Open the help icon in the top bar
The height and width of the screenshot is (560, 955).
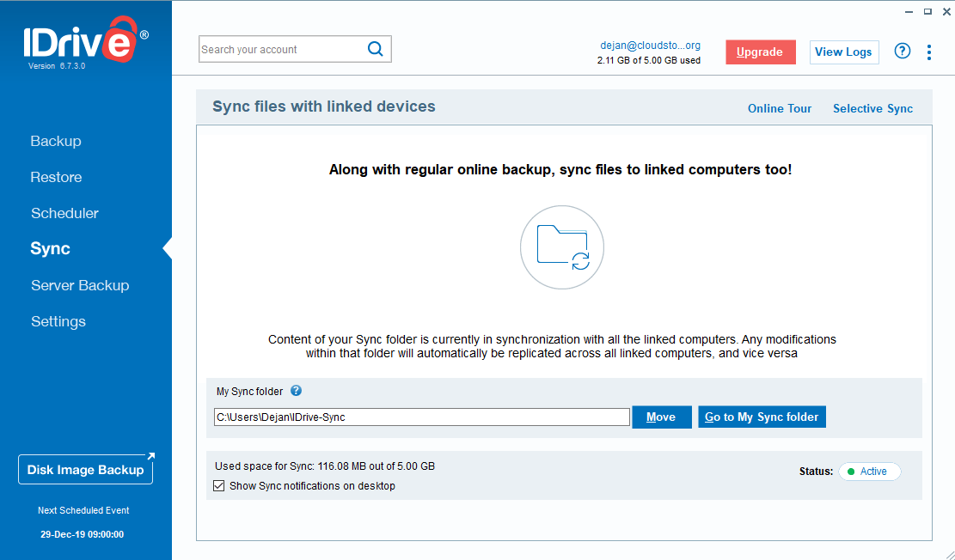902,52
